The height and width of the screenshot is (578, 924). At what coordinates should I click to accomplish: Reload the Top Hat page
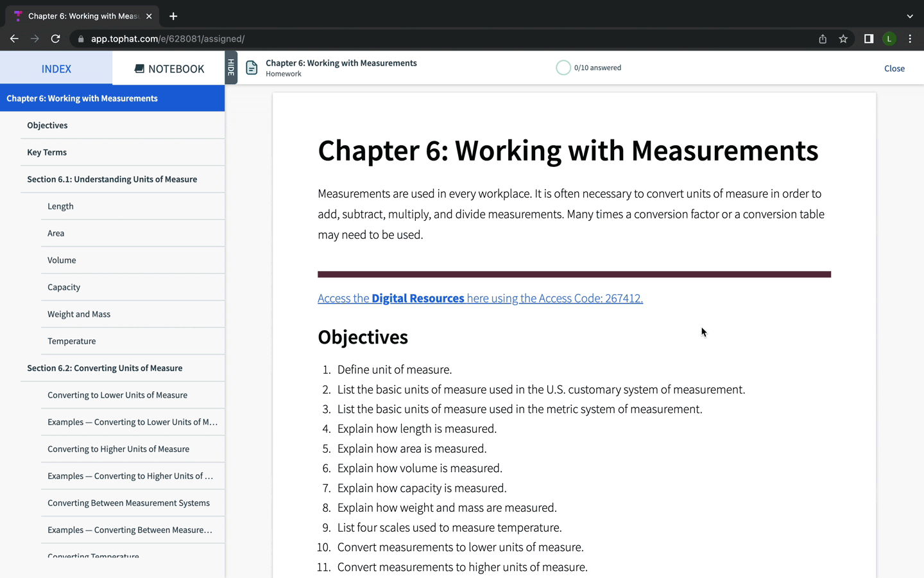pos(56,39)
